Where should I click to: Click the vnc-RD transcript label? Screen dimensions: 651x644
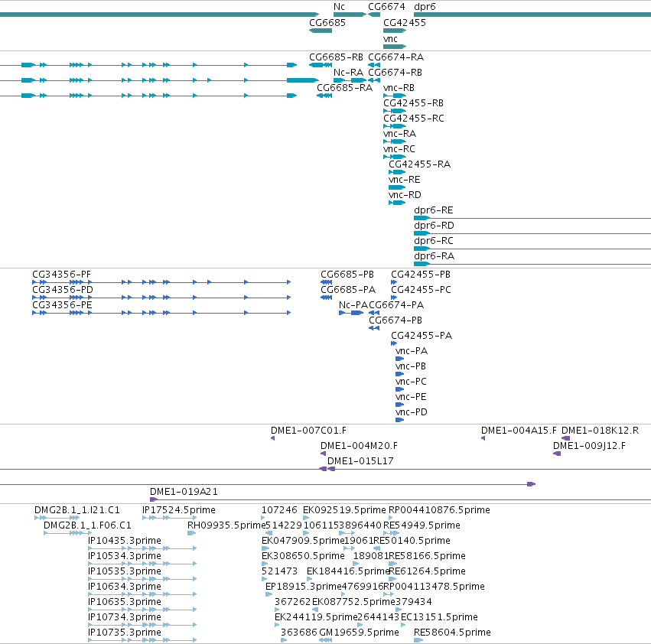pos(405,195)
